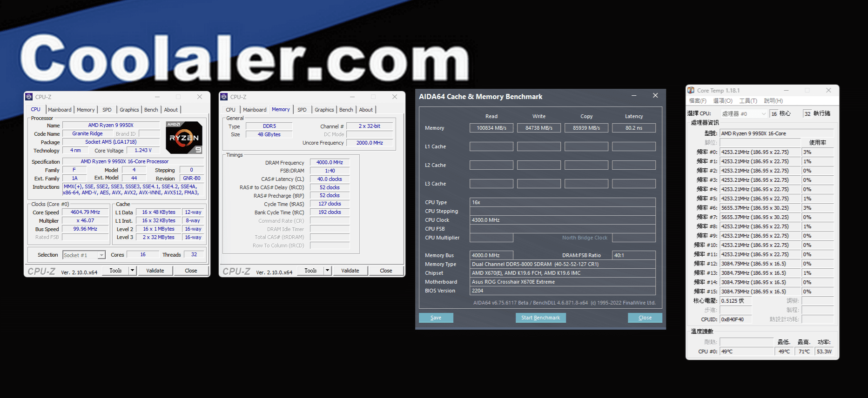This screenshot has height=398, width=868.
Task: Minimize the first CPU-Z window
Action: point(157,97)
